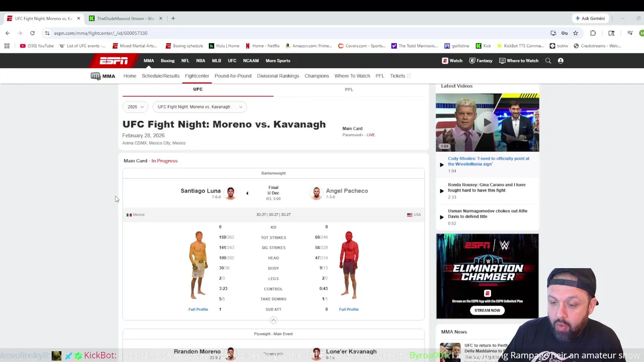
Task: Open the Where to Watch header link
Action: [x=518, y=61]
